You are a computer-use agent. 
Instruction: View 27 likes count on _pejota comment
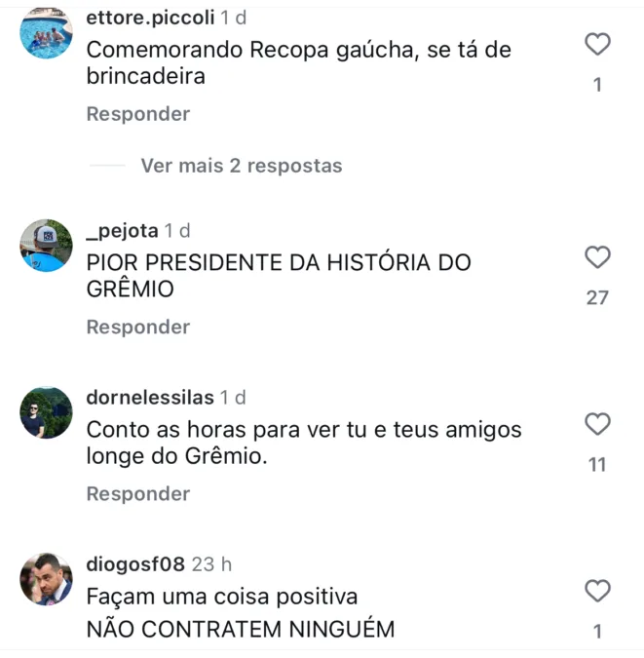pos(597,298)
